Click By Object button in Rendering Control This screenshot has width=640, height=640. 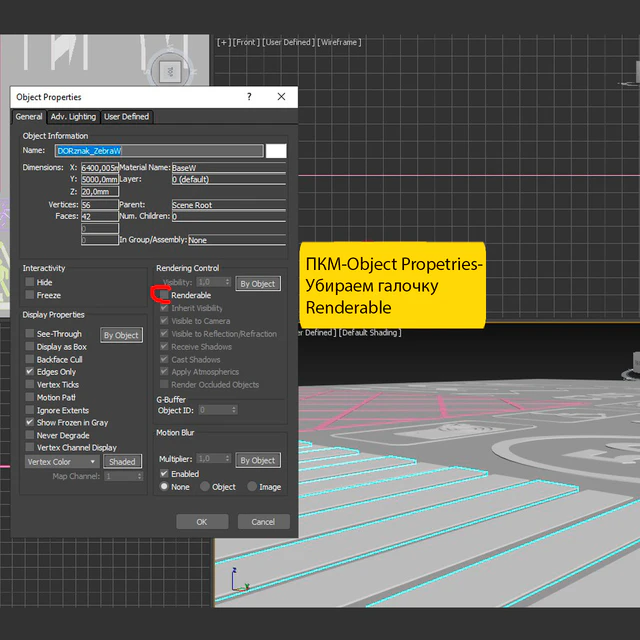pyautogui.click(x=258, y=284)
